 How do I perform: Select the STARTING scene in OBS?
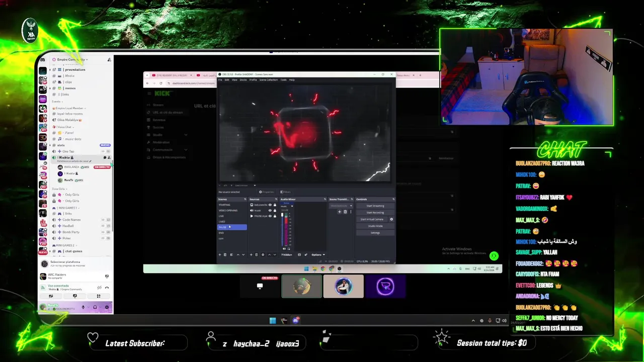tap(224, 205)
